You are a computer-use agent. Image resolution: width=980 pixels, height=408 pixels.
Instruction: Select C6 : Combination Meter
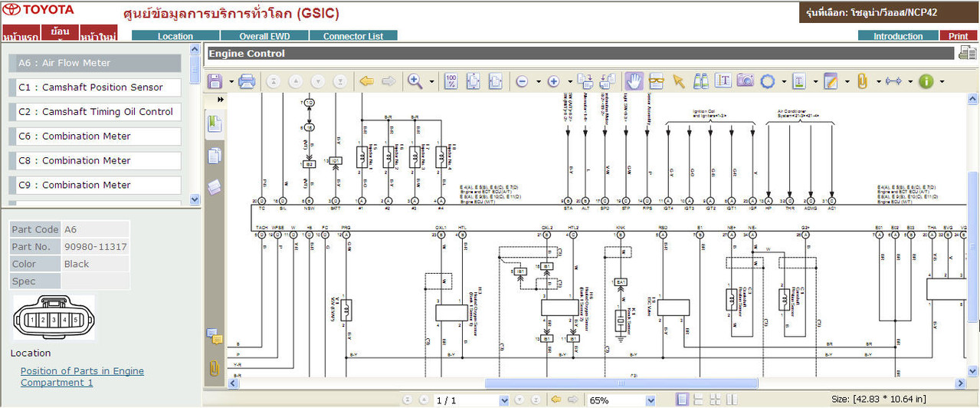pyautogui.click(x=95, y=137)
